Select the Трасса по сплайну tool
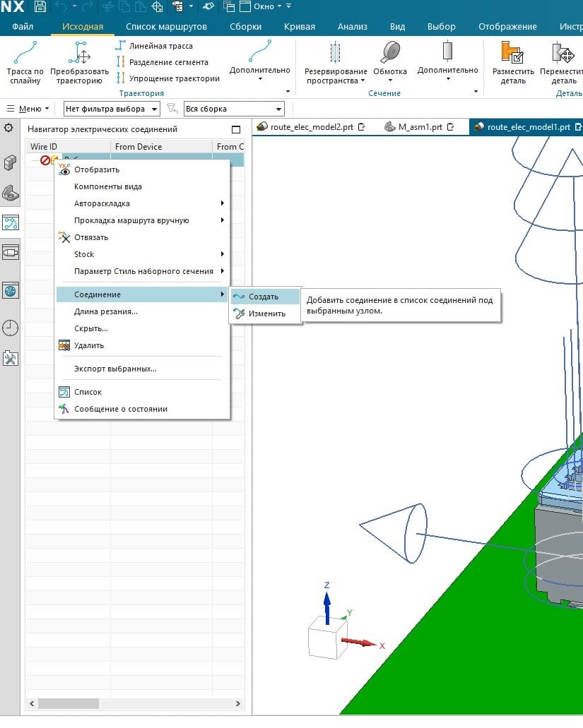The width and height of the screenshot is (583, 728). coord(25,63)
